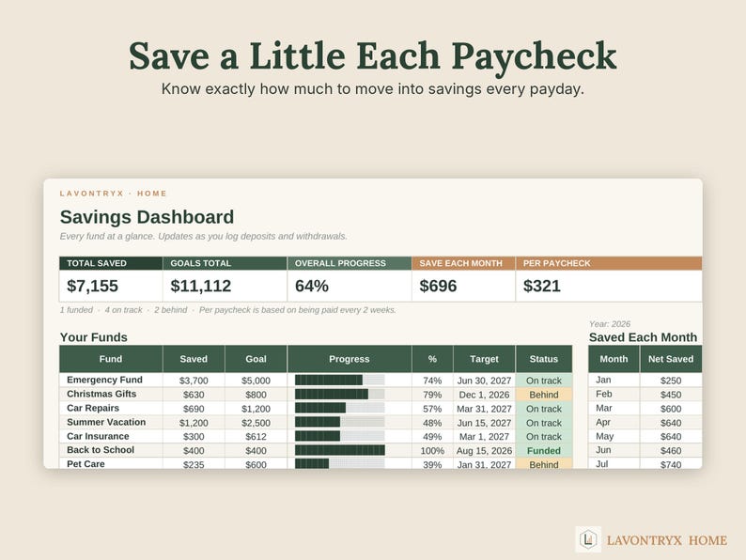746x560 pixels.
Task: Click the Lavontryx Home logo icon
Action: pos(588,539)
